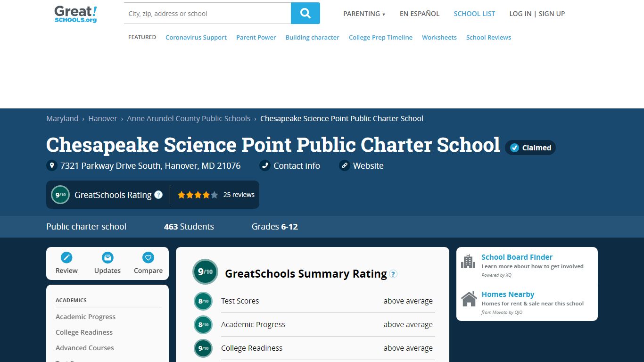Click the search input field
Screen dimensions: 644x362
pos(207,13)
